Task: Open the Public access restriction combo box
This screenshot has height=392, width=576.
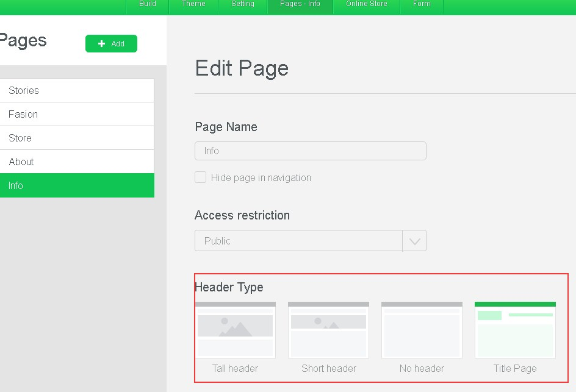Action: coord(298,241)
